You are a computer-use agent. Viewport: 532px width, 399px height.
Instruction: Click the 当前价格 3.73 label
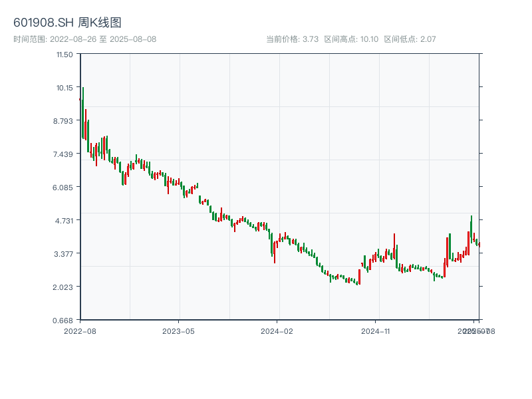point(293,39)
